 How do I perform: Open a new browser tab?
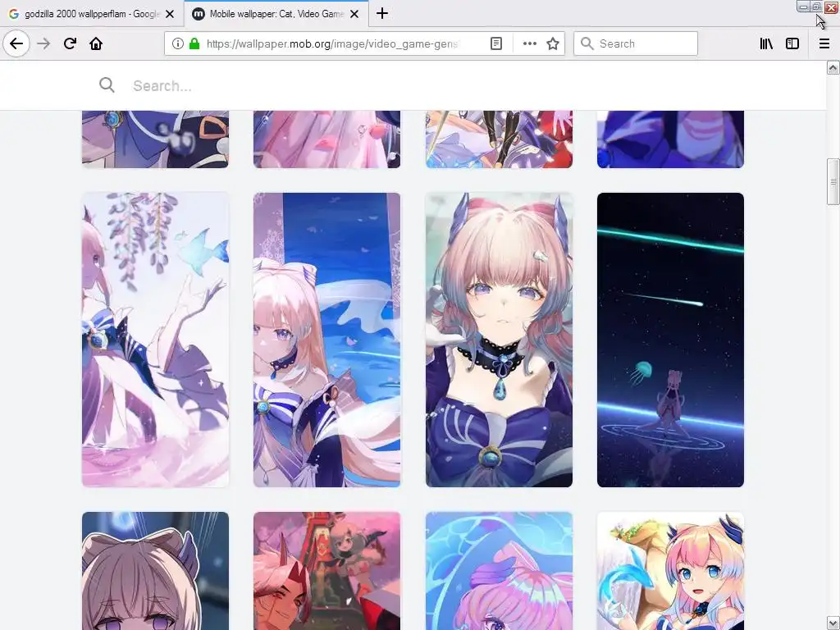click(382, 13)
